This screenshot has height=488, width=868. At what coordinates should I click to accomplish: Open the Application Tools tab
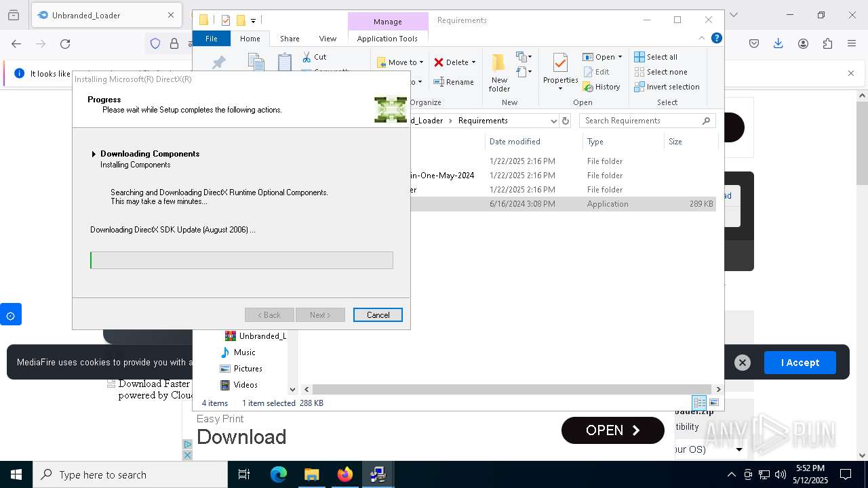coord(387,39)
